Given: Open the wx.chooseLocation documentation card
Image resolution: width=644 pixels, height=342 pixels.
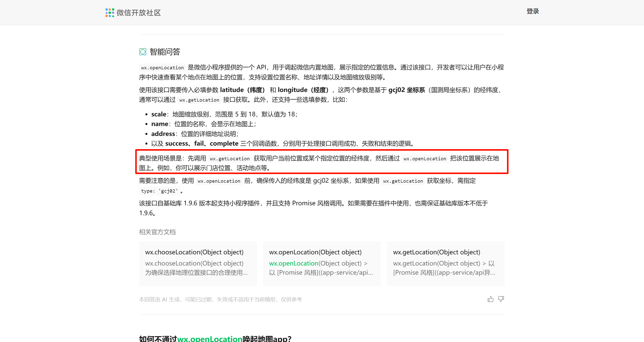Looking at the screenshot, I should coord(198,263).
